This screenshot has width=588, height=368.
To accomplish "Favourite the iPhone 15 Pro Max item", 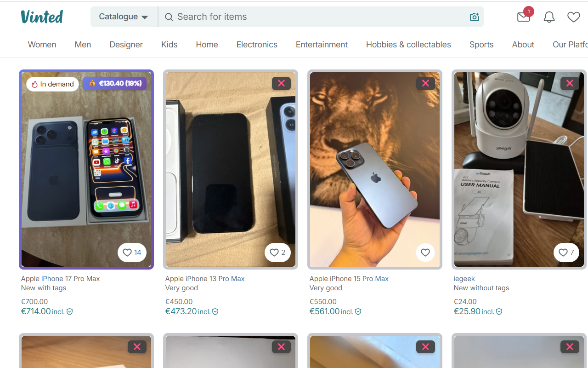I will click(425, 253).
